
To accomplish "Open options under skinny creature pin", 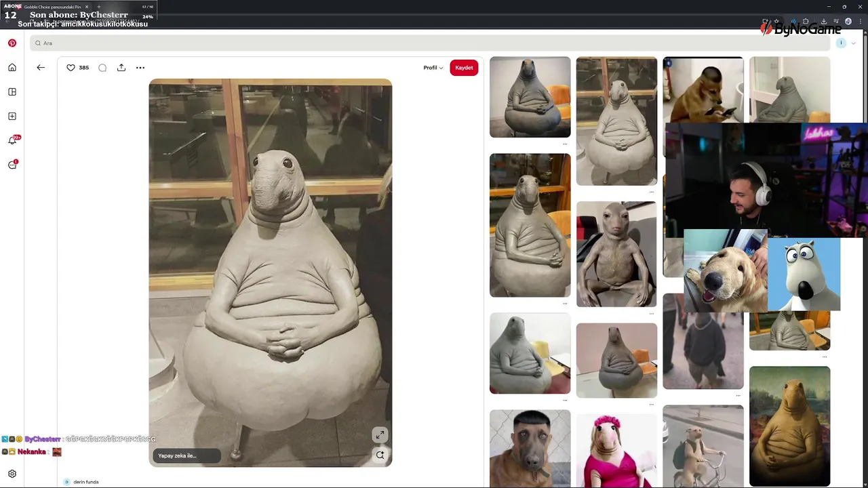I will [x=652, y=314].
